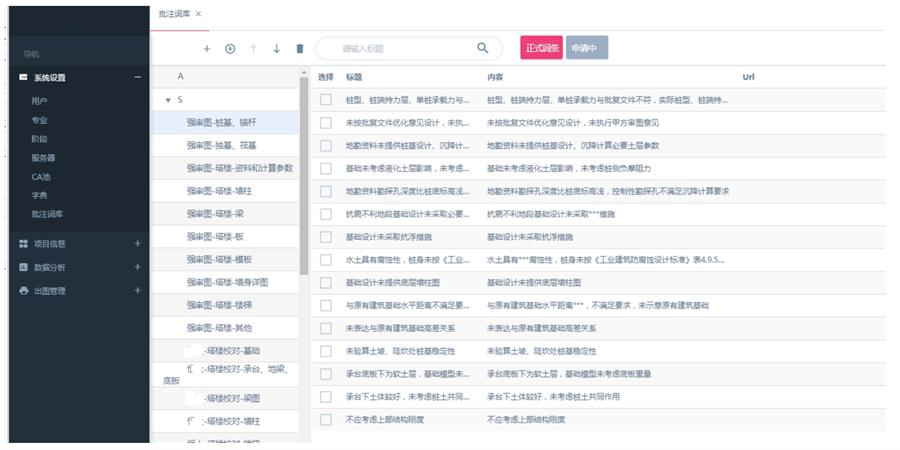Click the 正式词条 button
900x450 pixels.
(x=541, y=48)
